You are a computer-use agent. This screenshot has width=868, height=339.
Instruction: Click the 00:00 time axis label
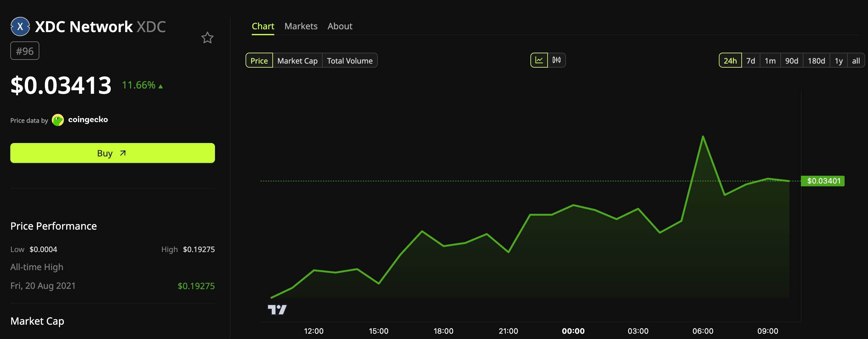pos(573,331)
